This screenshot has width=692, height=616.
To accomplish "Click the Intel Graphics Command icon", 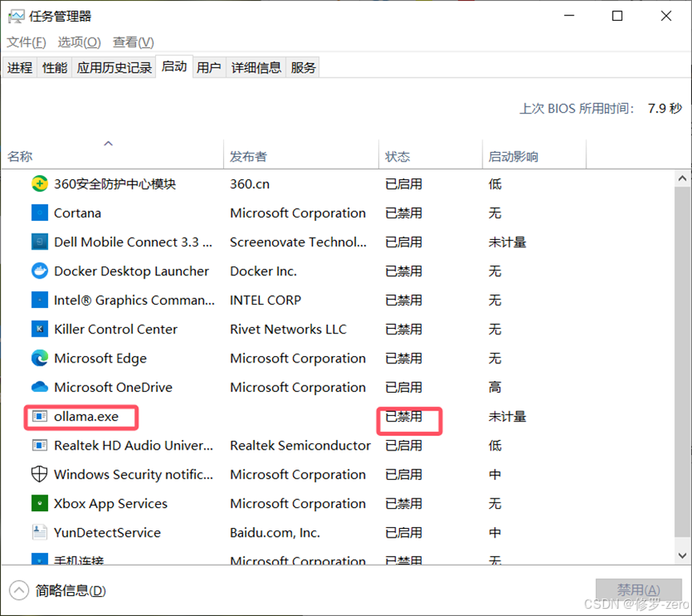I will tap(40, 300).
